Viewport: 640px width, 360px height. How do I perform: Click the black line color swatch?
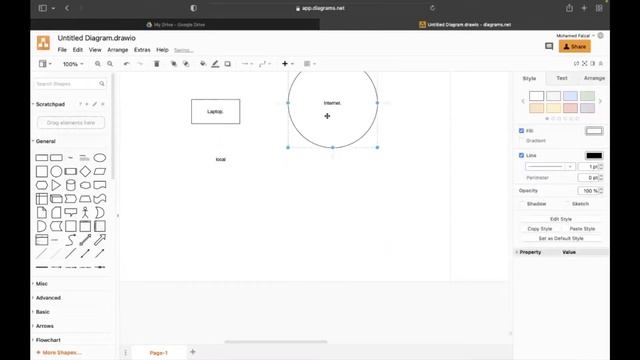[x=594, y=156]
